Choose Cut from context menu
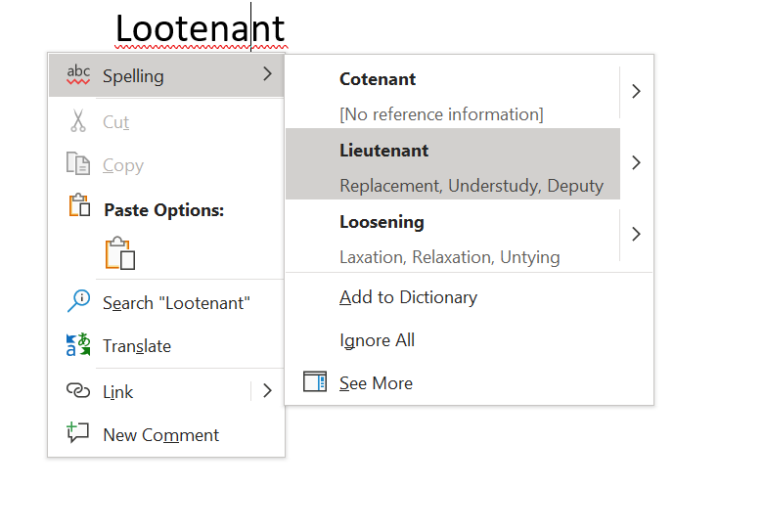Viewport: 764px width, 532px height. coord(166,122)
